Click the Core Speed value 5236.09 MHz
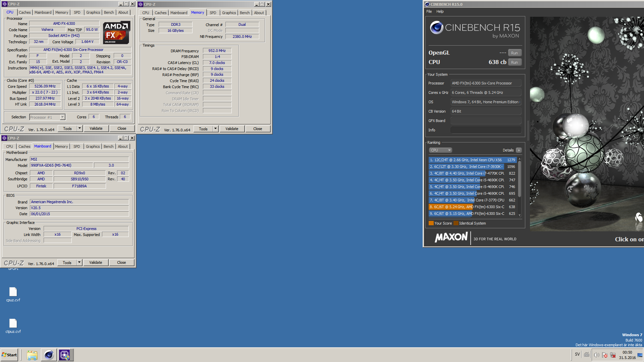644x362 pixels. [45, 86]
